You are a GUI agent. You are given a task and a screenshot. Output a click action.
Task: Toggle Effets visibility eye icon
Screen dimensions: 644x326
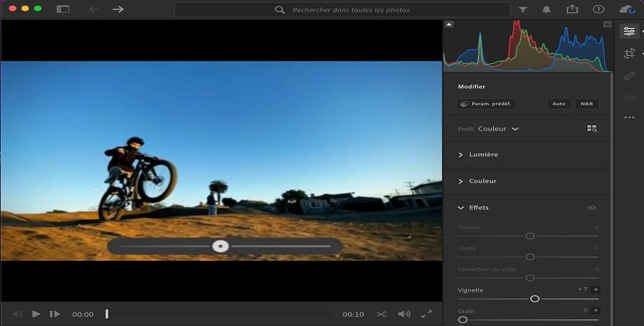tap(592, 208)
